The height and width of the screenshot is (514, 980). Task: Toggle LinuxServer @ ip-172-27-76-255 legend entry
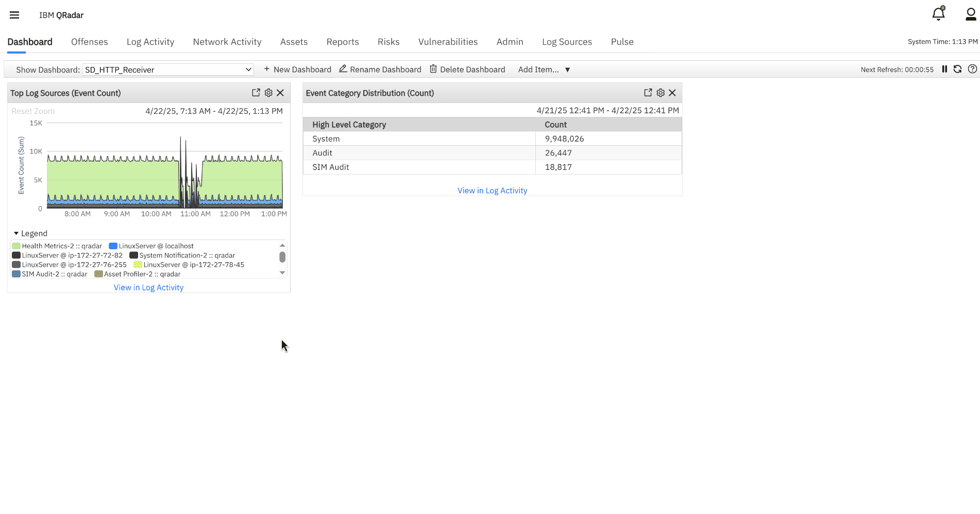tap(70, 265)
